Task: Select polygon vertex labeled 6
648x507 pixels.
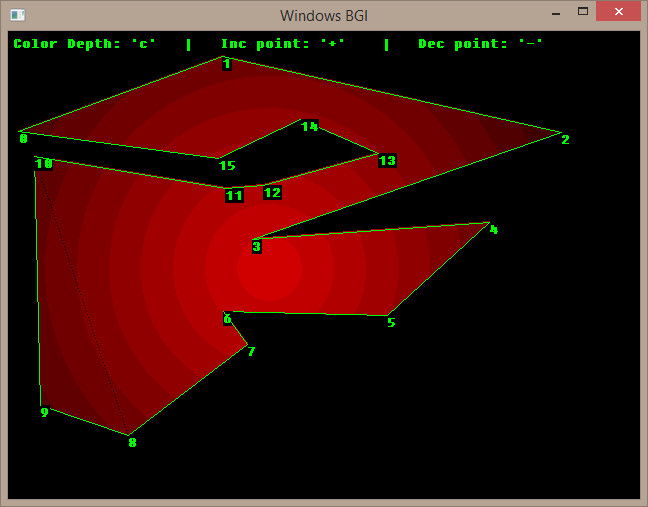Action: (227, 319)
